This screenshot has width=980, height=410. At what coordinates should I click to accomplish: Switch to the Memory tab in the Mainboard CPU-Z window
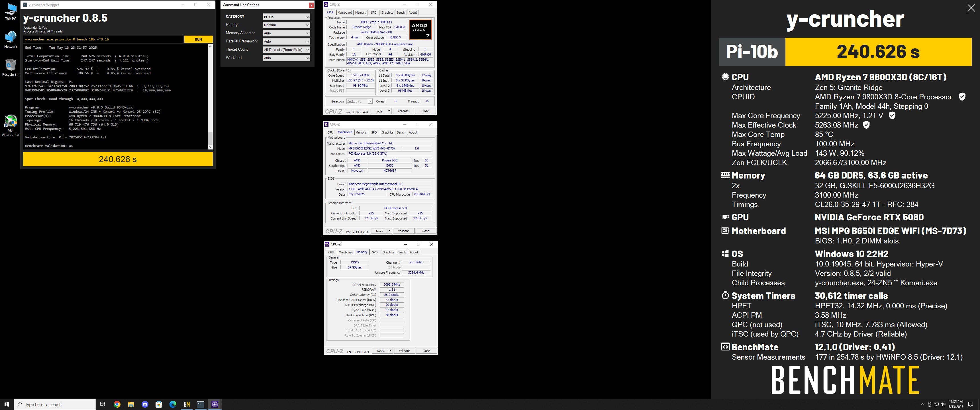pos(361,132)
